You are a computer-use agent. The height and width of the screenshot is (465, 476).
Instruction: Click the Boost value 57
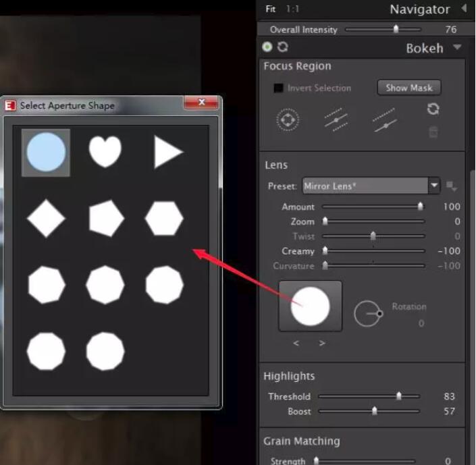(x=449, y=411)
